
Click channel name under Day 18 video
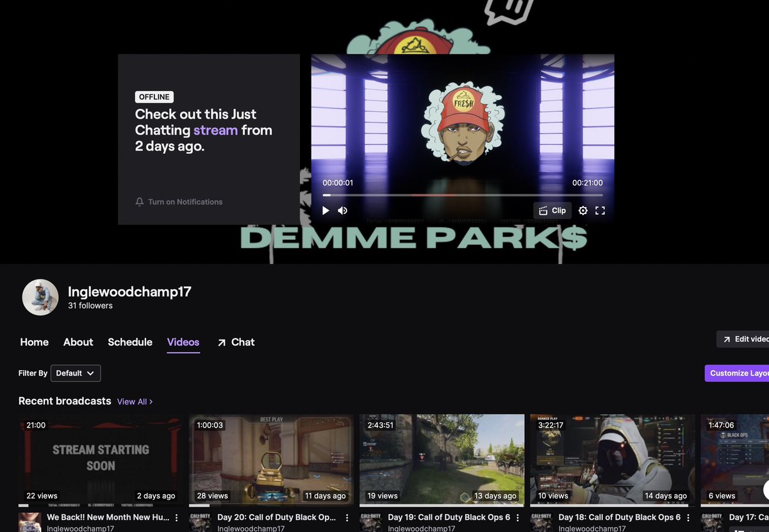pos(592,529)
